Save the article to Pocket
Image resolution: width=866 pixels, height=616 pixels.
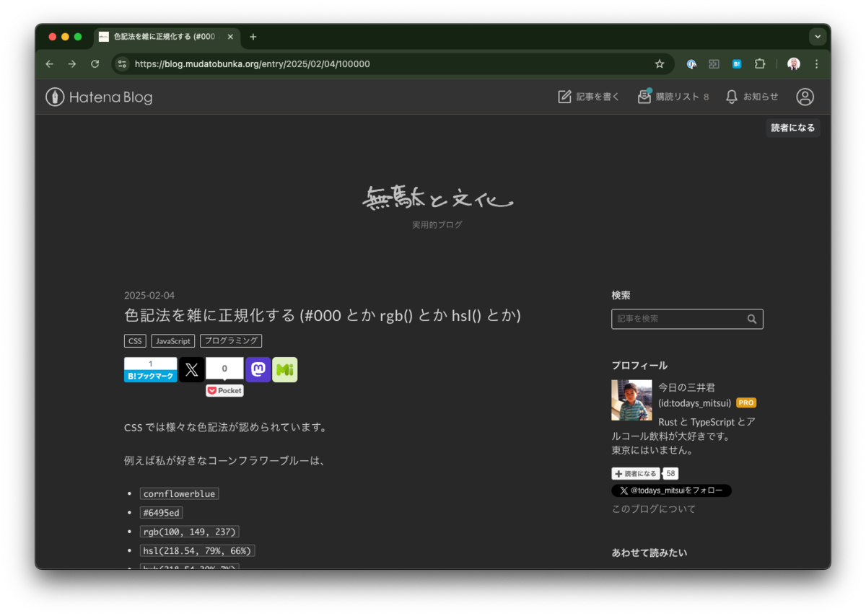click(224, 390)
